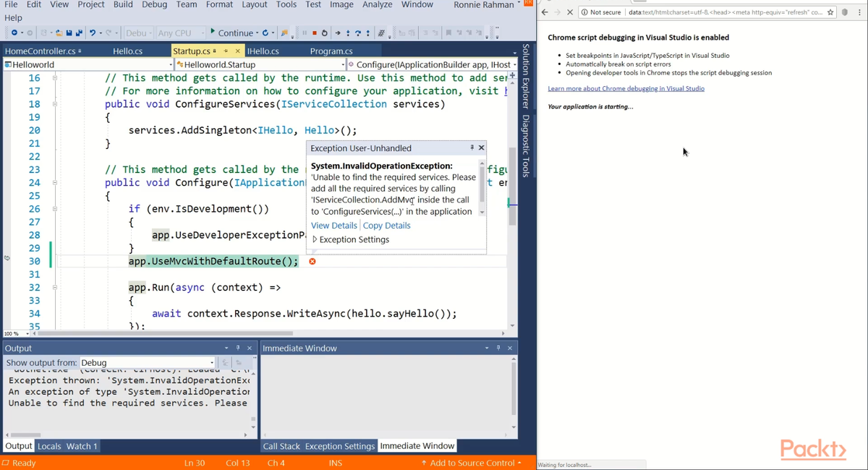
Task: Pin the Output panel (auto hide)
Action: tap(238, 348)
